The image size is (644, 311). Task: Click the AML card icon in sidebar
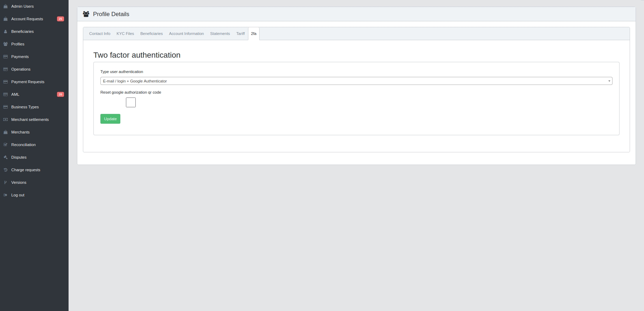[x=6, y=94]
